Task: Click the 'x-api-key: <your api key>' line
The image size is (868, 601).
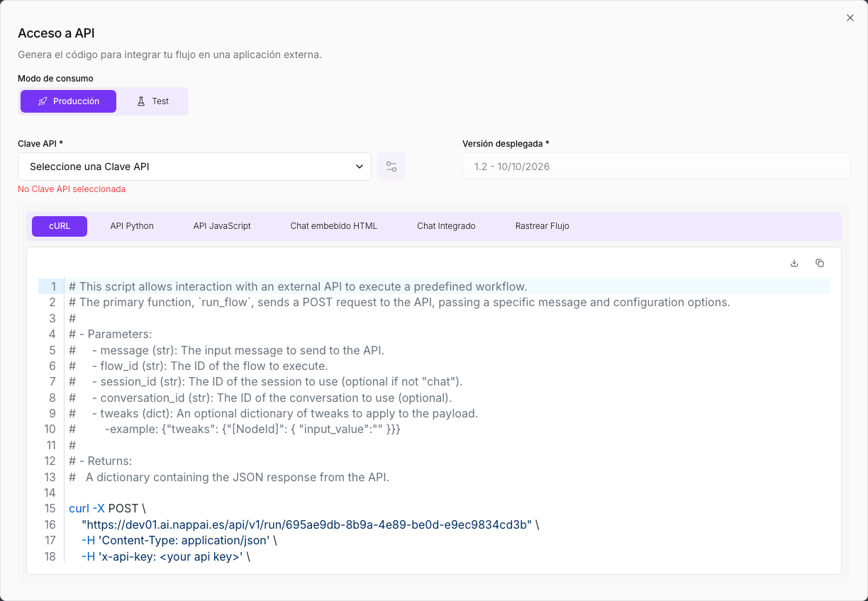Action: (166, 556)
